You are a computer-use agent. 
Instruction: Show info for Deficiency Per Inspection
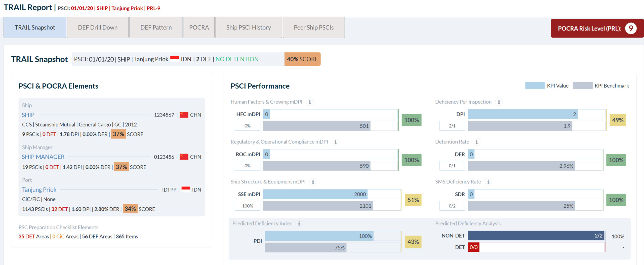(499, 102)
